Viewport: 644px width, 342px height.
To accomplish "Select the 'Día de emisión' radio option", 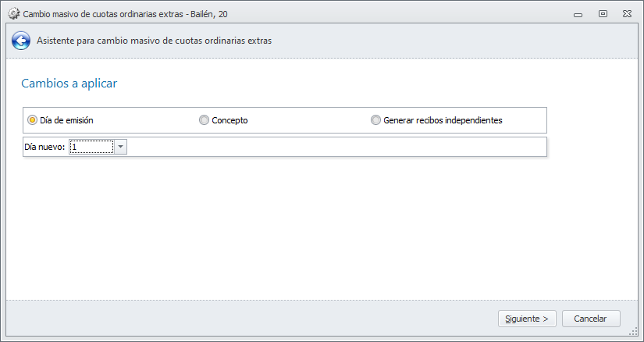I will pyautogui.click(x=32, y=120).
